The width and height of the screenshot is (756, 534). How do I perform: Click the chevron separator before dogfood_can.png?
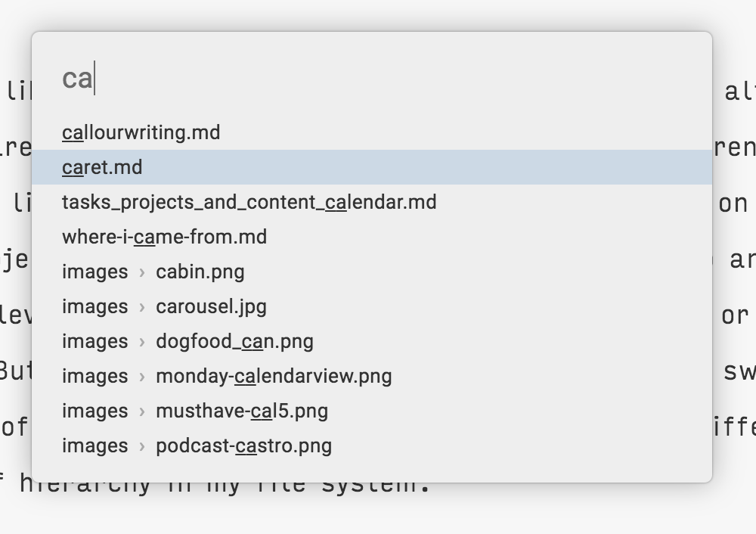point(142,342)
